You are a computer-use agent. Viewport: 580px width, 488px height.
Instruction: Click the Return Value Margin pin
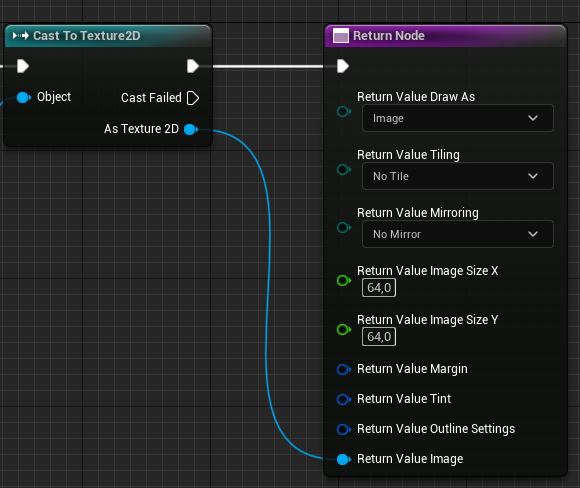coord(344,369)
